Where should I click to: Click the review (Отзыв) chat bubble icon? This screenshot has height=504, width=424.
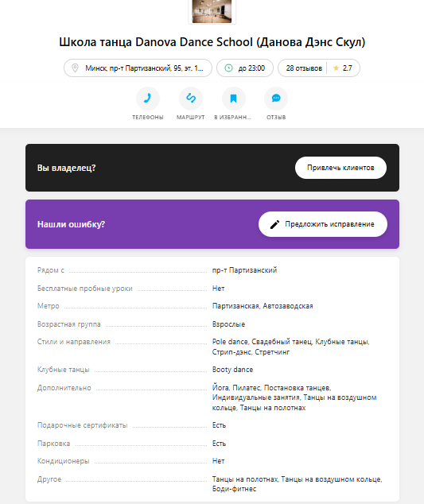pos(276,99)
